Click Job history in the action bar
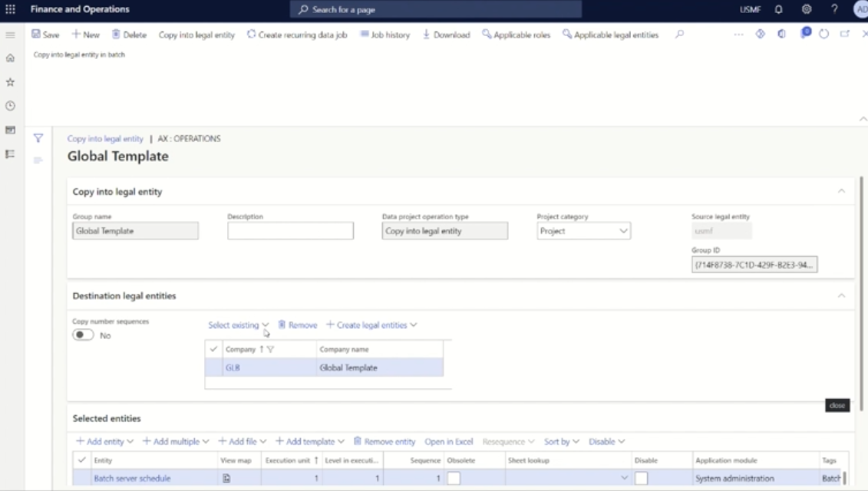The width and height of the screenshot is (868, 491). pos(385,35)
